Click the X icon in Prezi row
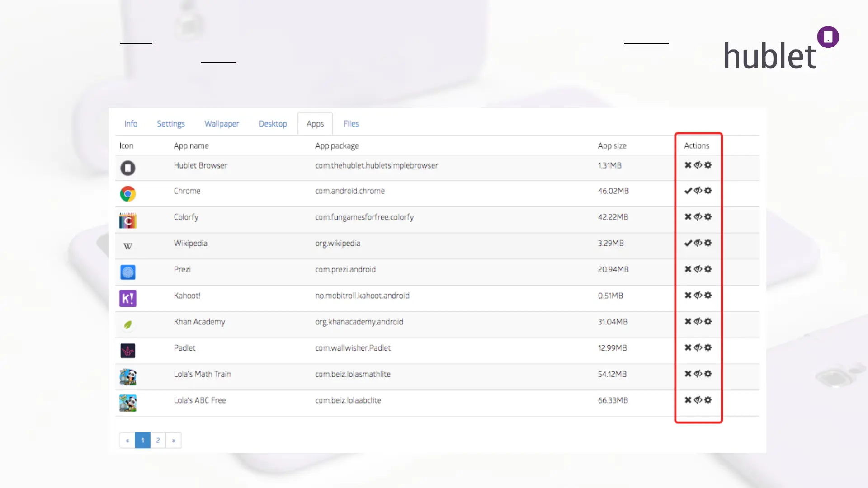This screenshot has width=868, height=488. pyautogui.click(x=688, y=269)
